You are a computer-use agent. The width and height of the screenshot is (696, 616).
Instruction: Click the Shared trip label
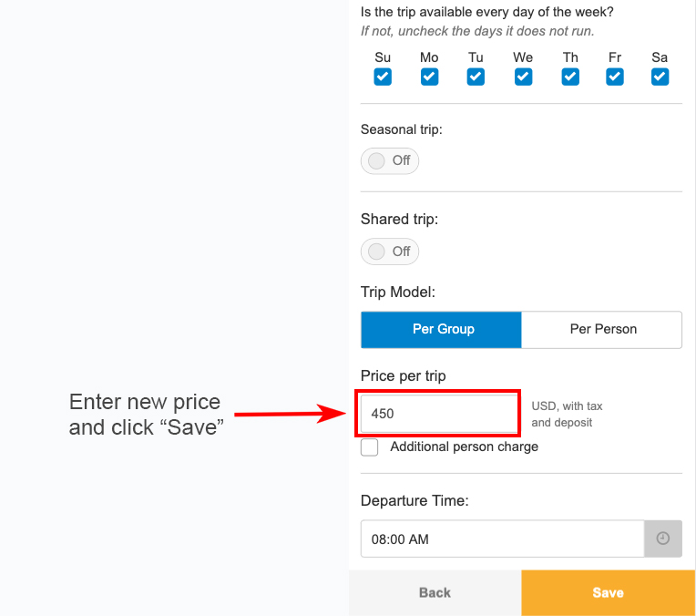tap(399, 220)
